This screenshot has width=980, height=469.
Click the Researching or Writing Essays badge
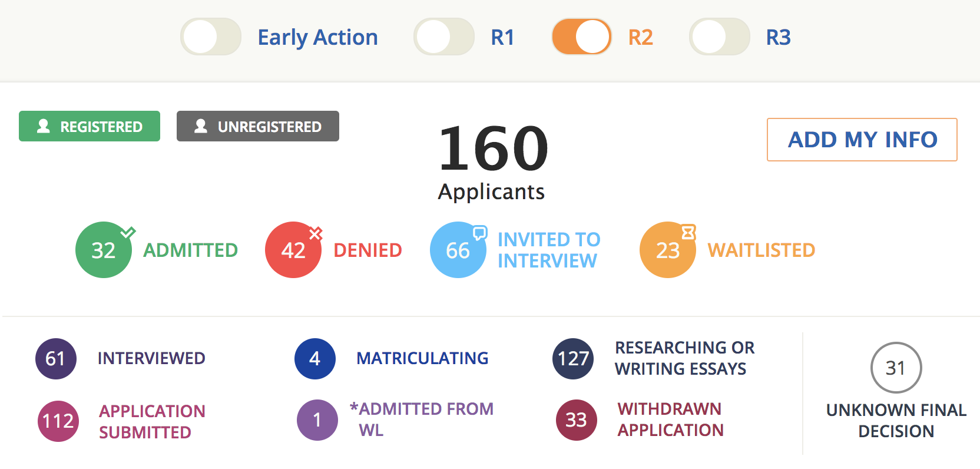[573, 358]
